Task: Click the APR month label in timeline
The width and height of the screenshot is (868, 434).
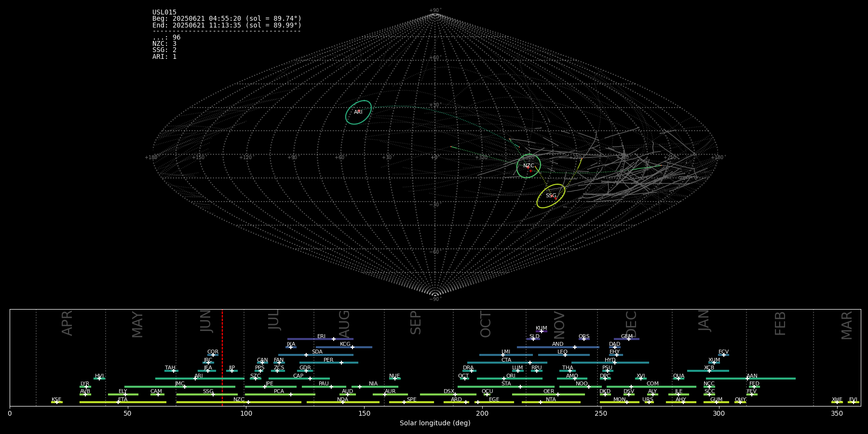Action: [x=67, y=323]
